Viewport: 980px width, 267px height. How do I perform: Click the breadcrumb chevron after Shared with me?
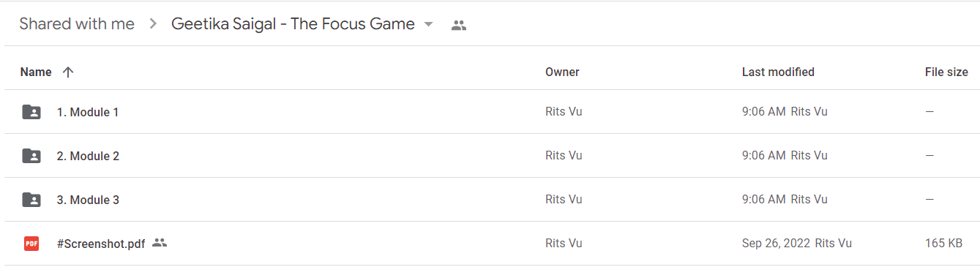click(153, 24)
